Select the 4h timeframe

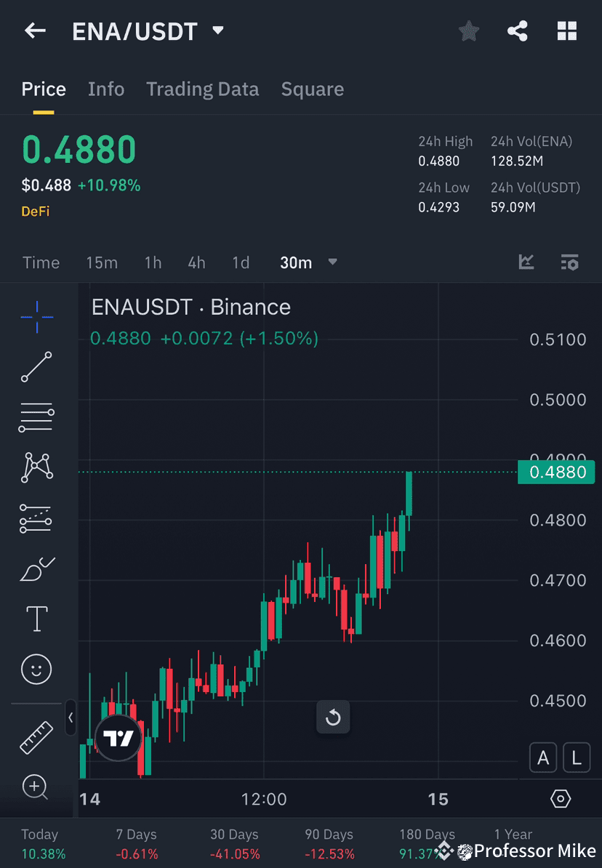pos(196,262)
